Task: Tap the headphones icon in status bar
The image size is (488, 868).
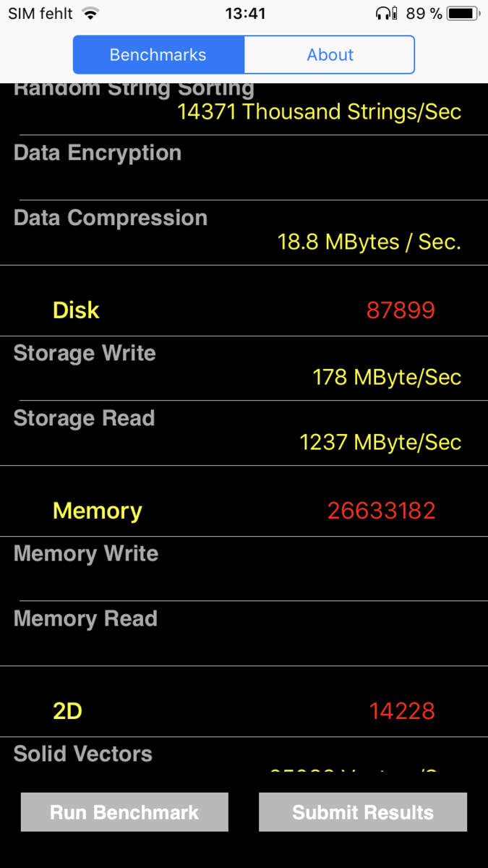Action: pyautogui.click(x=386, y=14)
